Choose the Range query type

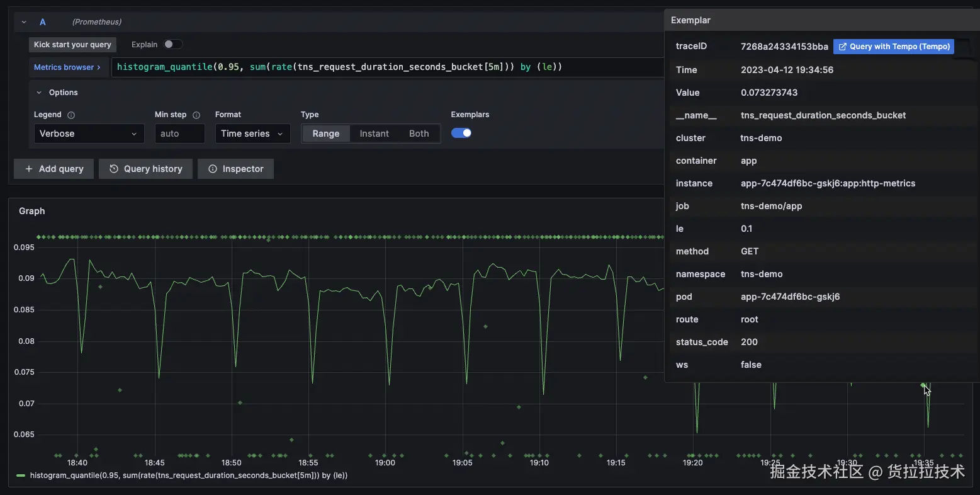click(325, 134)
